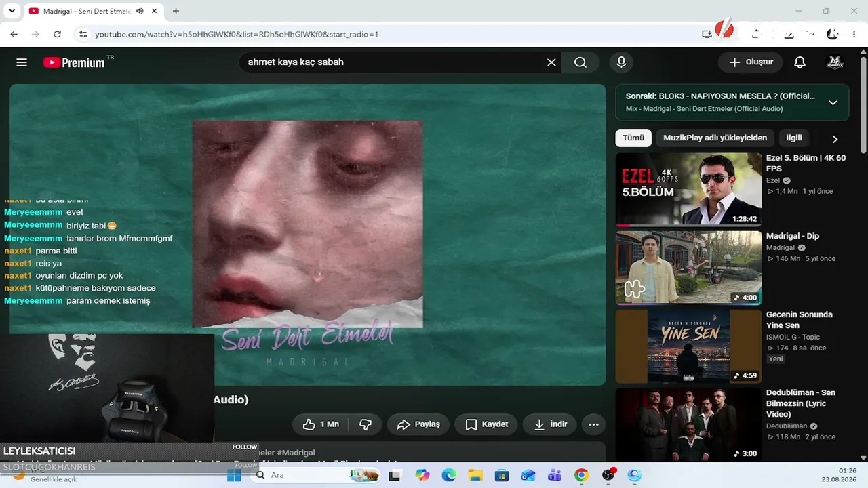Go forward in browser history

[x=35, y=34]
